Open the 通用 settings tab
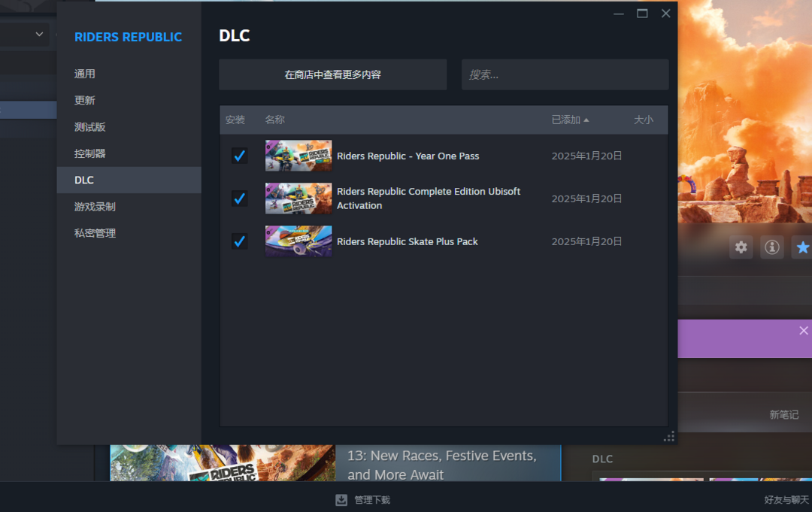The width and height of the screenshot is (812, 512). [85, 74]
